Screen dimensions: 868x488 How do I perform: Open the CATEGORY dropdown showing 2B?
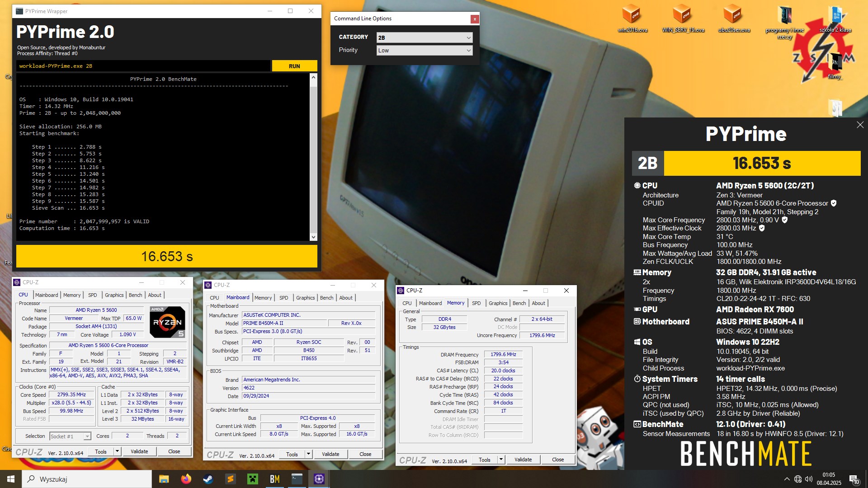[425, 38]
